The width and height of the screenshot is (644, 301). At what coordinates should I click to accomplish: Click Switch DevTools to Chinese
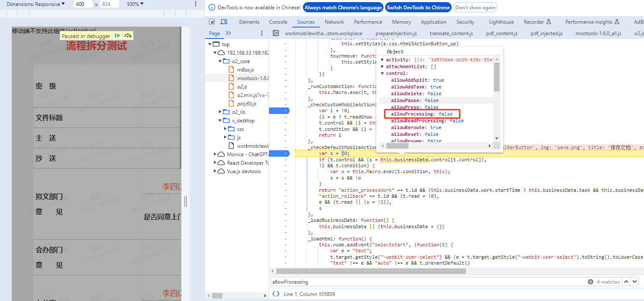click(x=418, y=7)
